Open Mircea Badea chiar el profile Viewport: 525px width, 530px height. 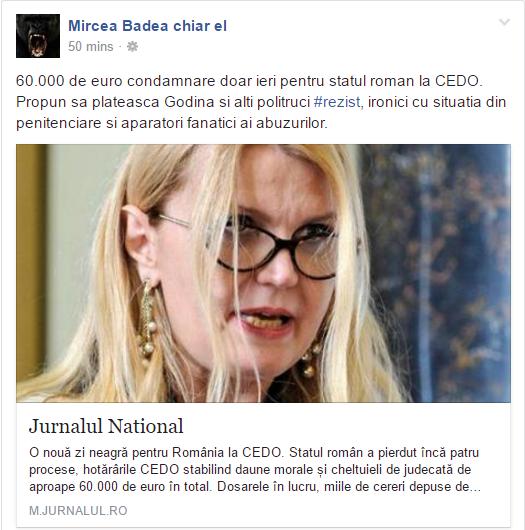tap(147, 26)
